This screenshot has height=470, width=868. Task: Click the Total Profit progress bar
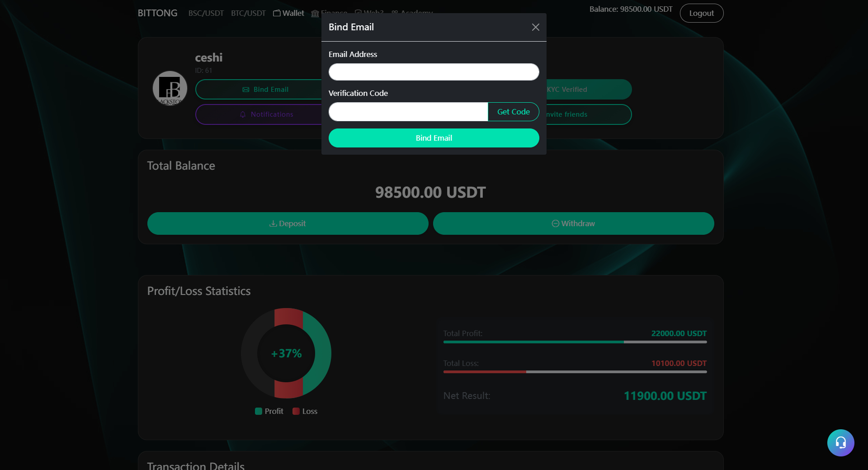(575, 342)
